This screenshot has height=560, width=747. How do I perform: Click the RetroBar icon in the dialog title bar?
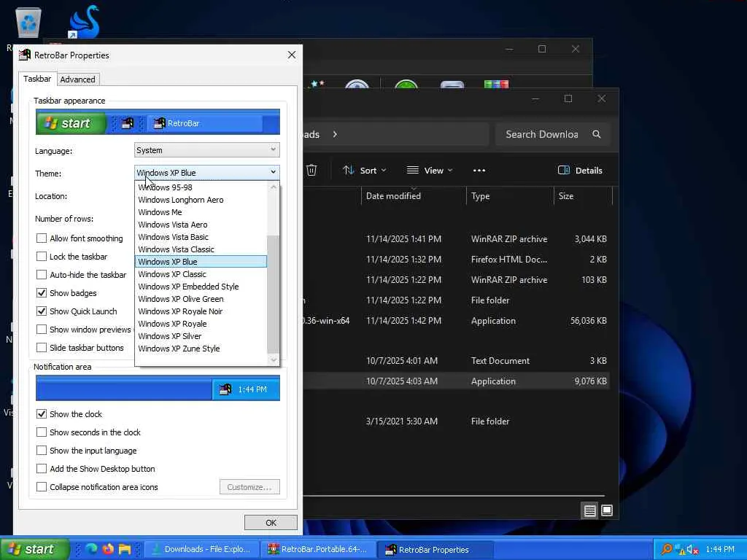tap(24, 55)
